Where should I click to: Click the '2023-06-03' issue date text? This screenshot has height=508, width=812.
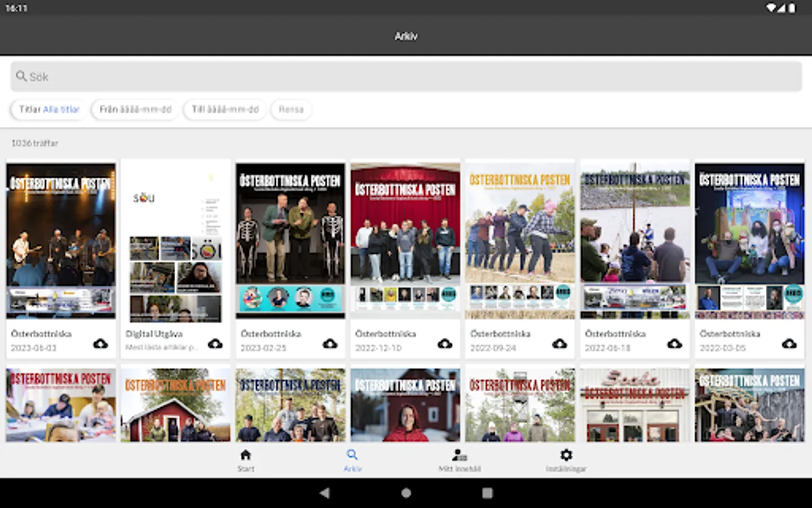click(x=34, y=348)
